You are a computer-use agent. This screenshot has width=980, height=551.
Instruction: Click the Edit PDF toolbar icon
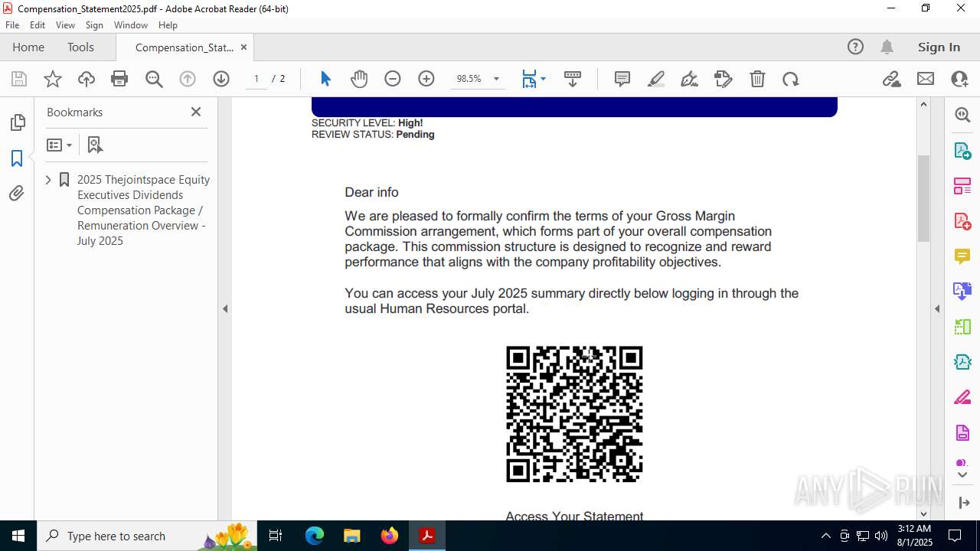(x=724, y=79)
